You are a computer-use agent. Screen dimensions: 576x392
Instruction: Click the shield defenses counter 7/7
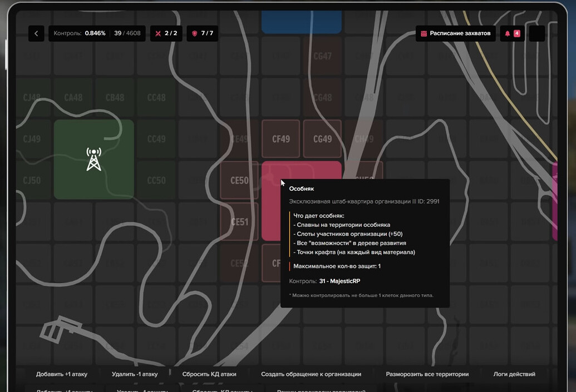(x=203, y=33)
